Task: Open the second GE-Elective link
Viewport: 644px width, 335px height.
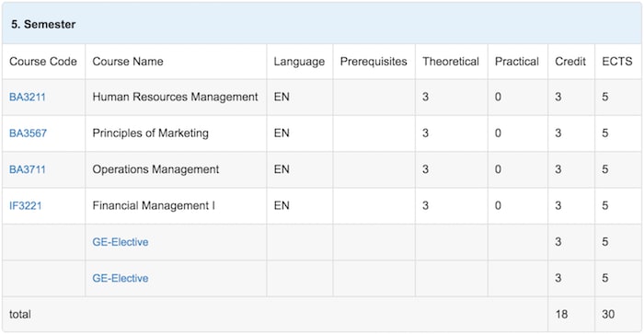Action: (121, 278)
